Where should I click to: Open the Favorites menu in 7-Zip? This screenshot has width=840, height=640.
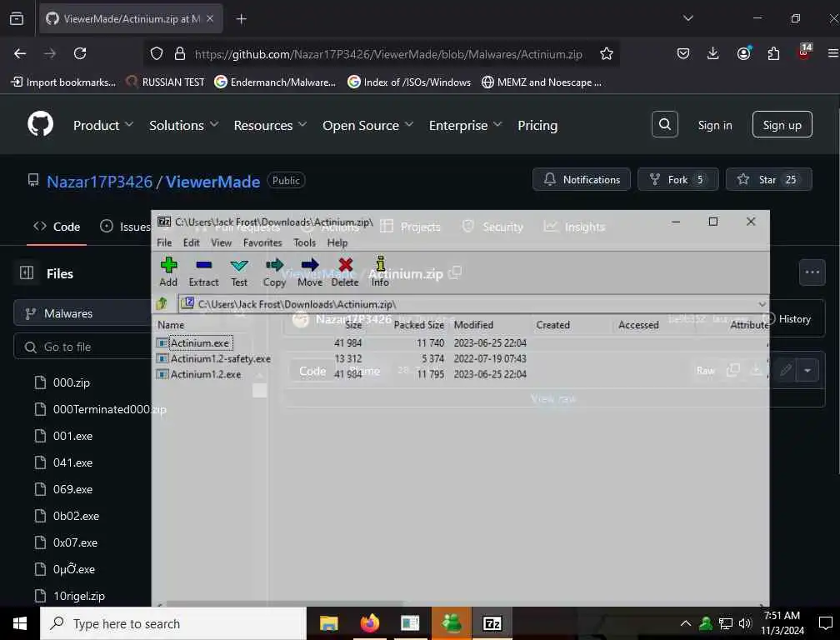click(262, 242)
